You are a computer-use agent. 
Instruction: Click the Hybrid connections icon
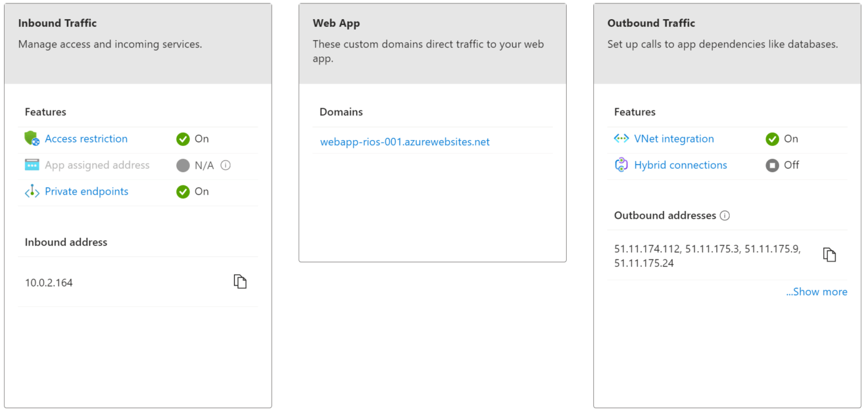621,165
